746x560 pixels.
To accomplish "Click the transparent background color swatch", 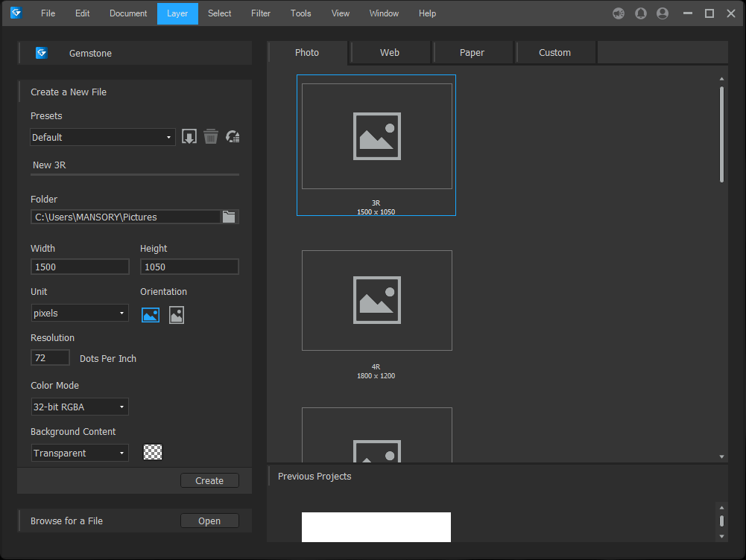I will click(153, 452).
